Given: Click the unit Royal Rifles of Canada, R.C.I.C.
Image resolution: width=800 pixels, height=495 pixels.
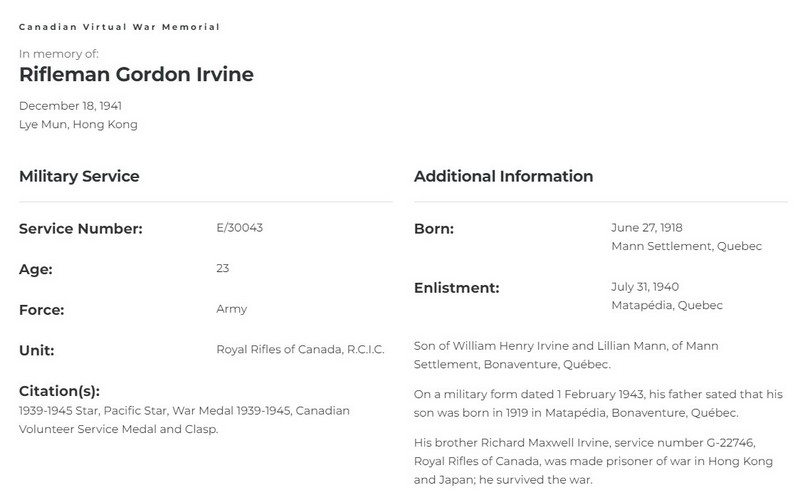Looking at the screenshot, I should (x=300, y=350).
